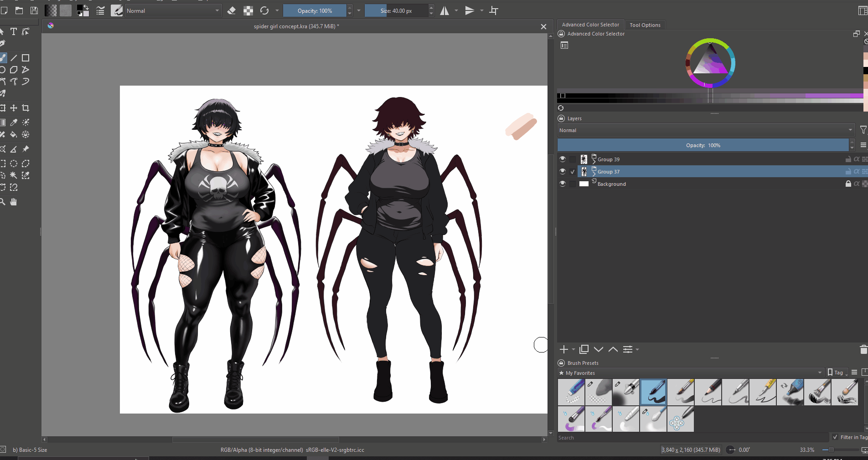Click the Tag button in Brush Presets
This screenshot has height=460, width=868.
tap(837, 373)
